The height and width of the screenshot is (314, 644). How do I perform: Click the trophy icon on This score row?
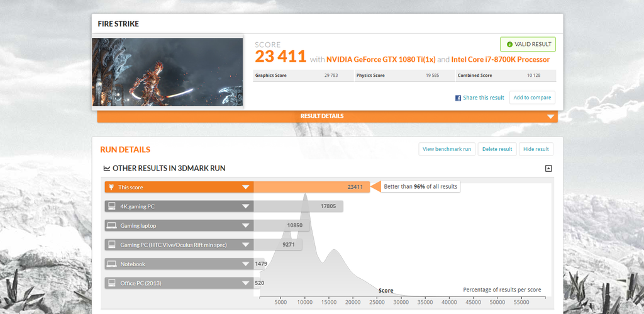coord(111,187)
